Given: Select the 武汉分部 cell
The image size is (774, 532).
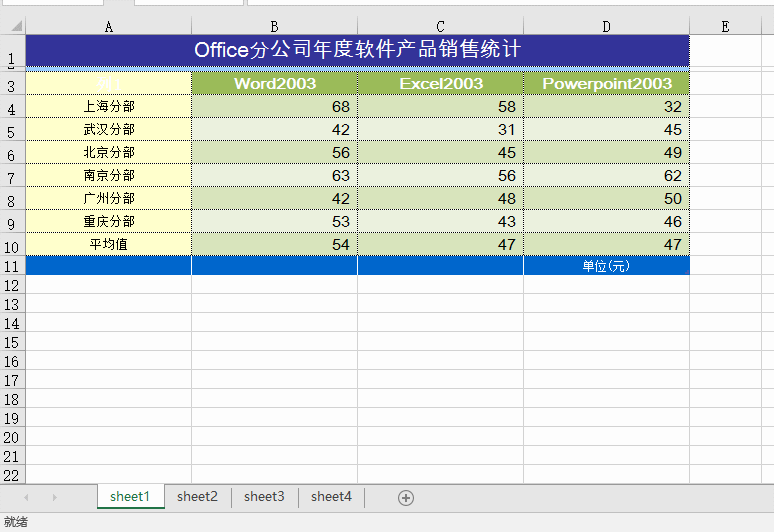Looking at the screenshot, I should coord(109,129).
